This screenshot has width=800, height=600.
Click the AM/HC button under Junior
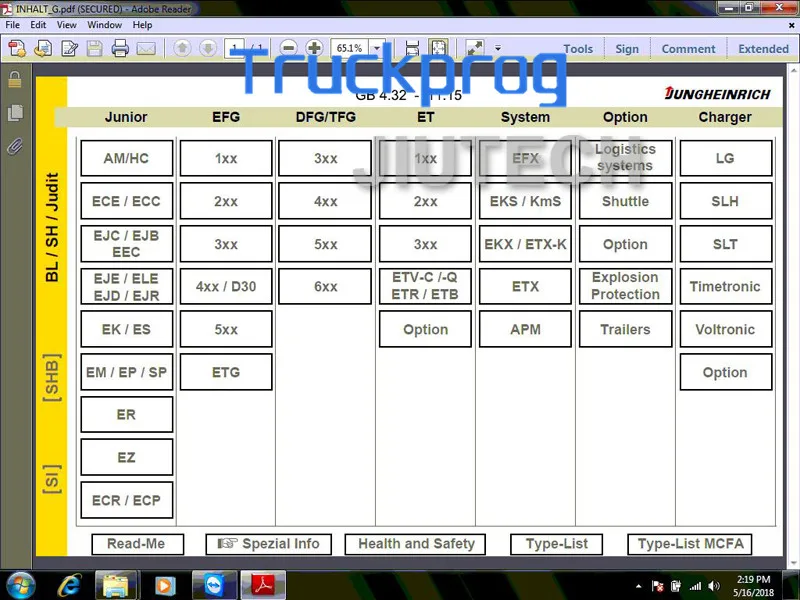127,158
